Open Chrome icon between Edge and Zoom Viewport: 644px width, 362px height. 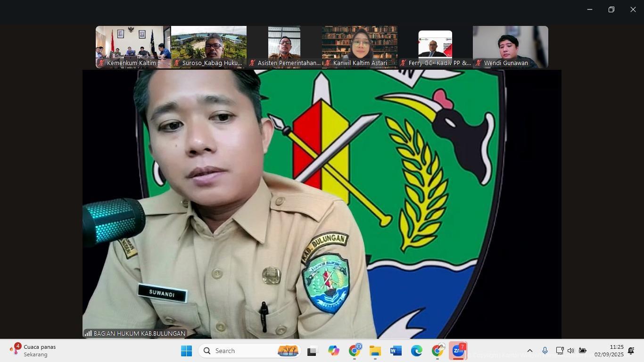pos(438,351)
